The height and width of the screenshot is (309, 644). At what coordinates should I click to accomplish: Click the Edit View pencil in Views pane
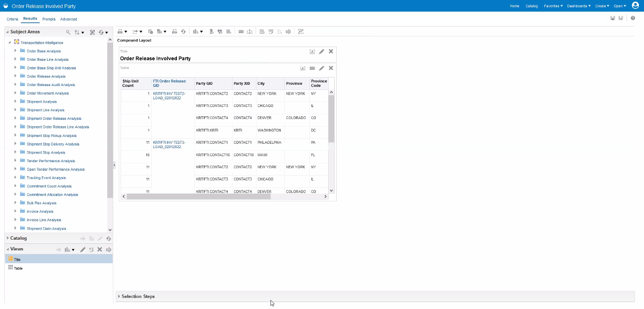coord(83,250)
